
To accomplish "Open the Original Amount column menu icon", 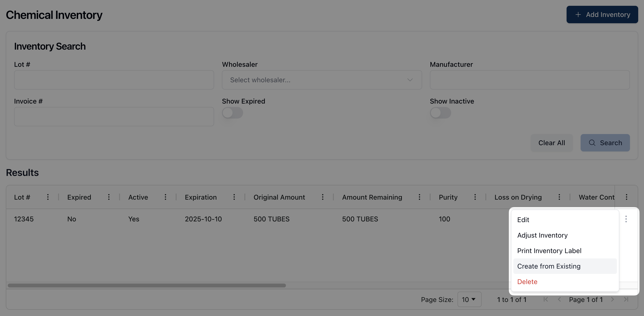I will click(x=322, y=197).
